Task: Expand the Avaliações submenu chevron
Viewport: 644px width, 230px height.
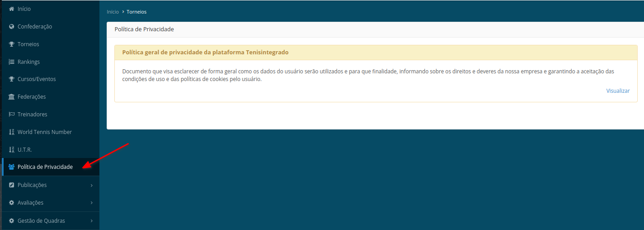Action: [92, 203]
